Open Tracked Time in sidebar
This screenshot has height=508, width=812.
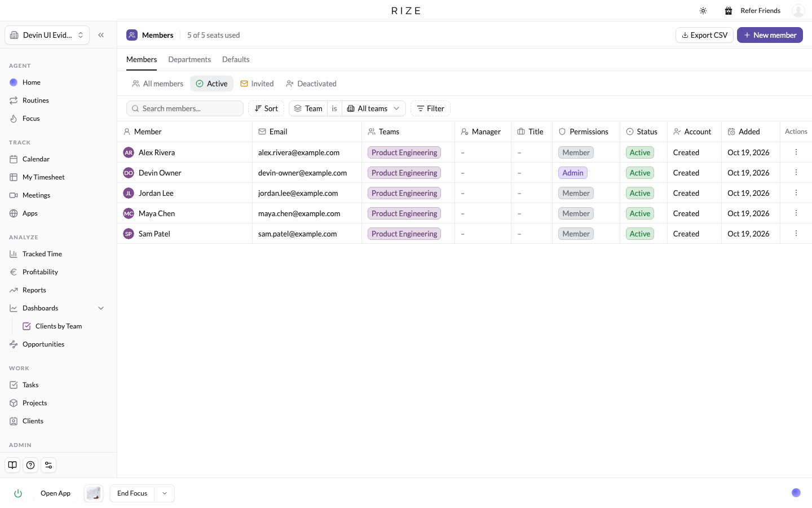click(x=58, y=254)
